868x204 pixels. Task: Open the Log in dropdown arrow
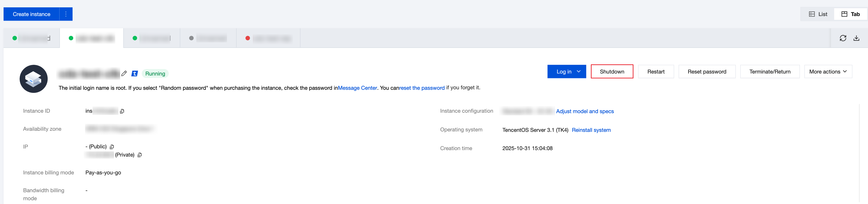pyautogui.click(x=578, y=71)
